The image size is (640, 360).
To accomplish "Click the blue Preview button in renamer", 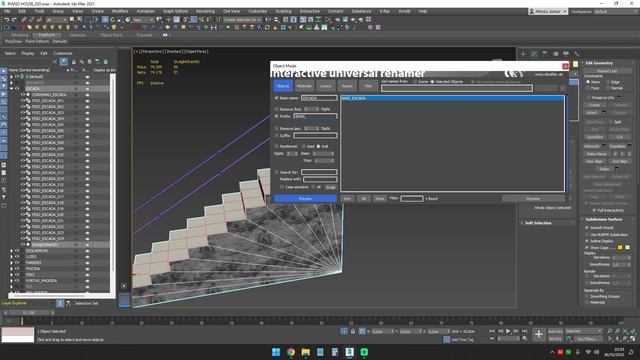I will (305, 198).
